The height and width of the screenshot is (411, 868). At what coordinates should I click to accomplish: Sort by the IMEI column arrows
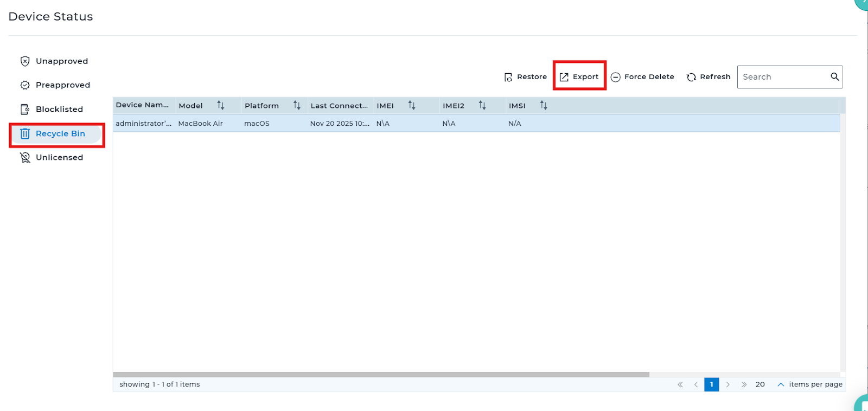click(412, 105)
